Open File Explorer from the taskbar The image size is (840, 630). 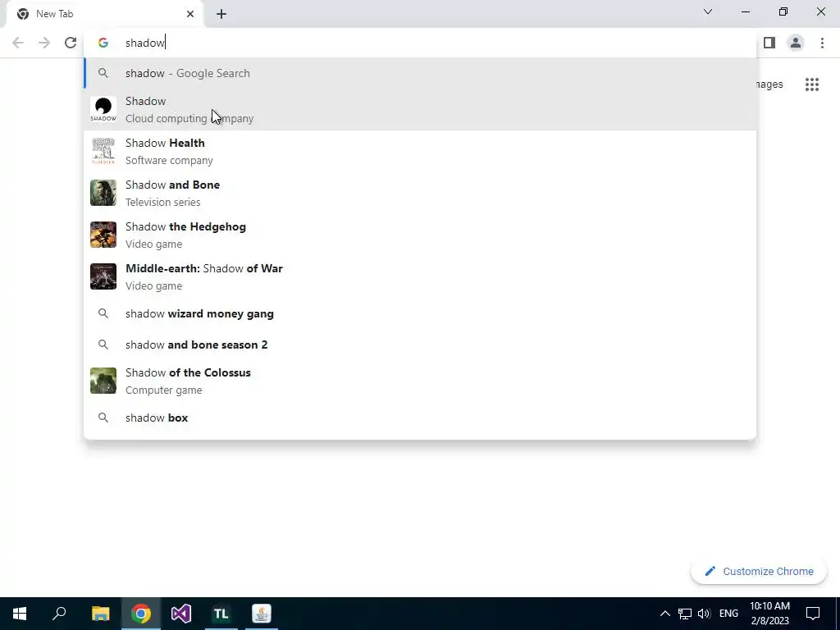(100, 614)
